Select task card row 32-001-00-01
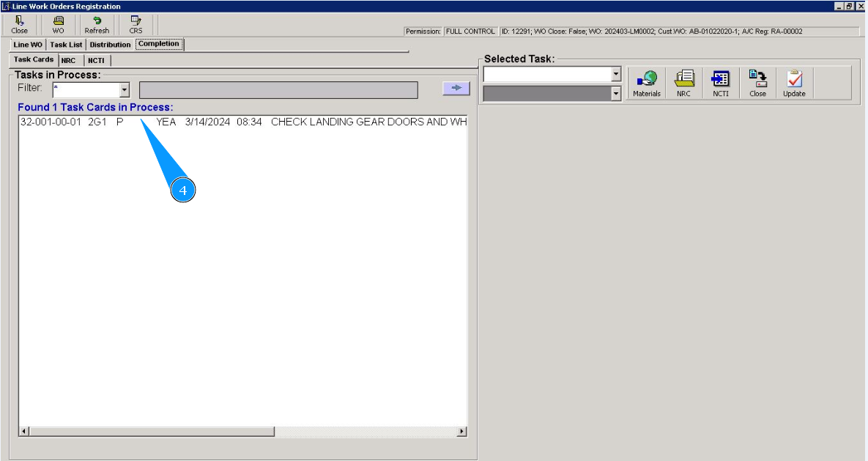868x461 pixels. [x=243, y=122]
